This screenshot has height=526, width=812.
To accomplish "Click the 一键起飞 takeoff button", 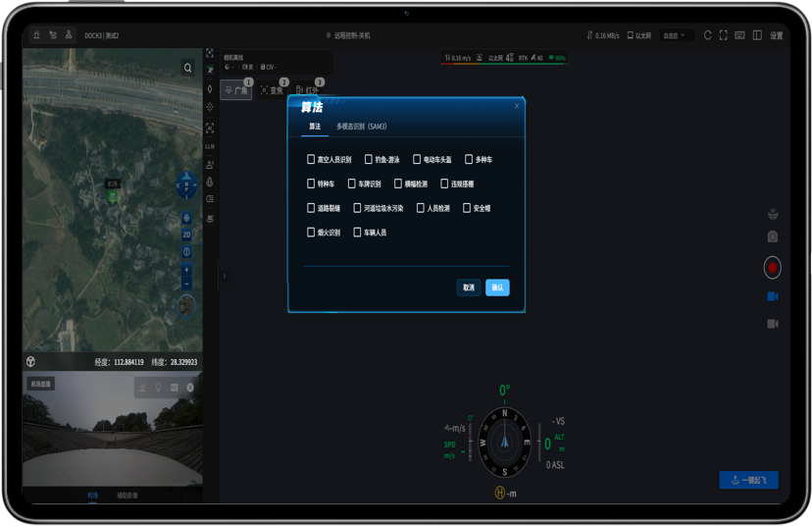I will tap(748, 480).
